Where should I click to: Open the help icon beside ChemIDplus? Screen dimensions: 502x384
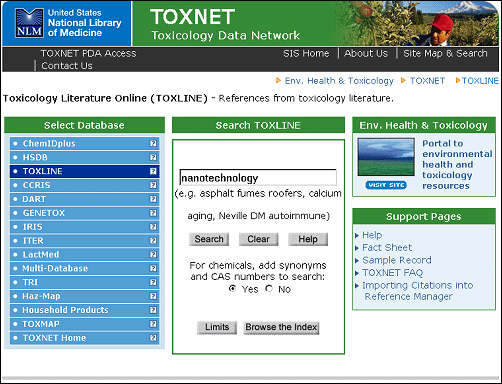pos(153,143)
